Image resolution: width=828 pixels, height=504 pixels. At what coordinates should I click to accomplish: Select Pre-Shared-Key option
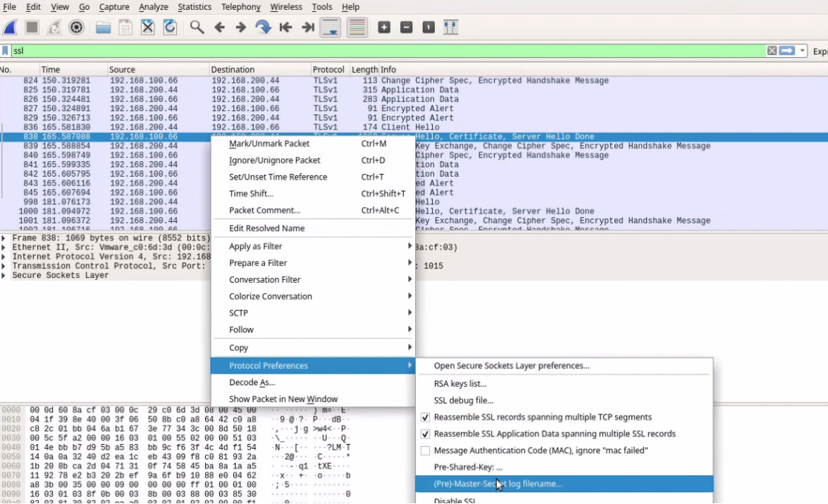point(564,467)
